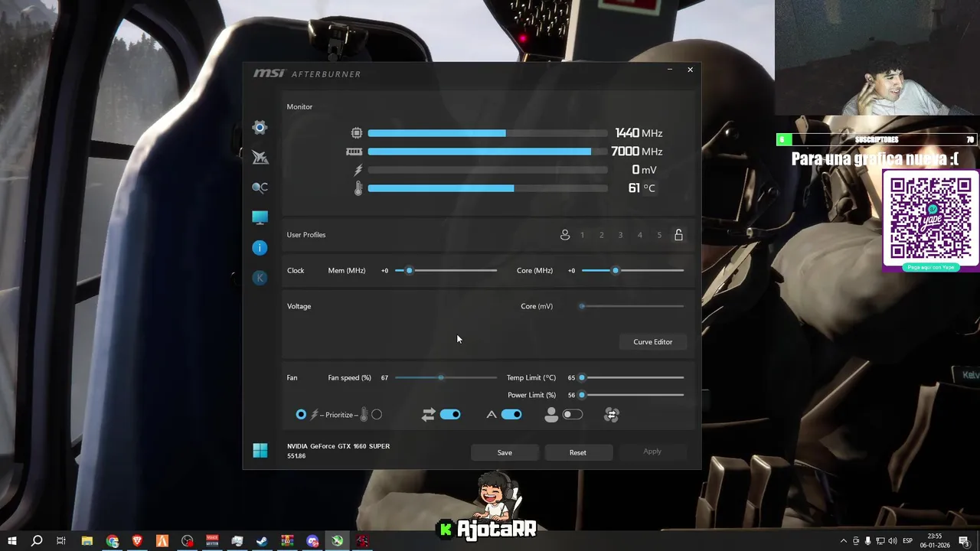The height and width of the screenshot is (551, 980).
Task: Open the blue monitor icon in sidebar
Action: point(260,218)
